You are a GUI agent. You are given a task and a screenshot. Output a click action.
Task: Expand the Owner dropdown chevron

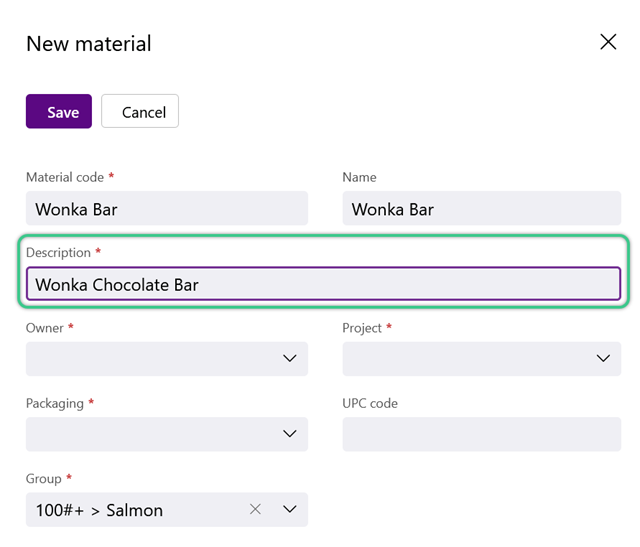pyautogui.click(x=290, y=358)
